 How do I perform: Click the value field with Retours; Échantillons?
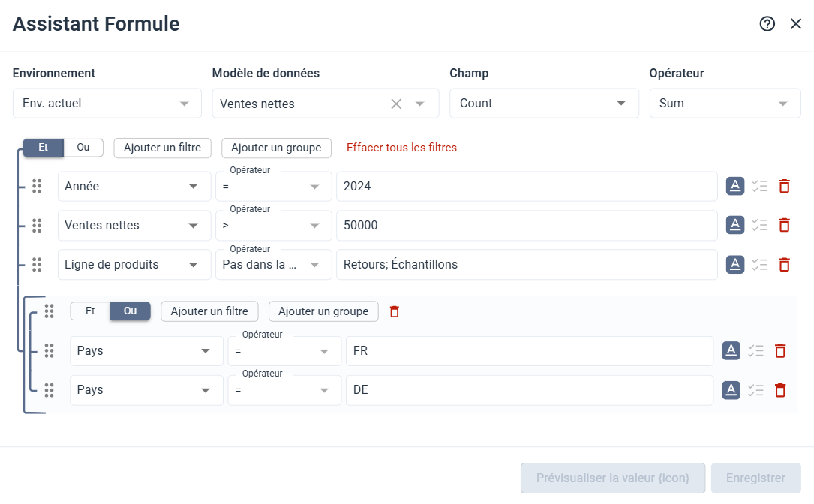click(x=527, y=265)
